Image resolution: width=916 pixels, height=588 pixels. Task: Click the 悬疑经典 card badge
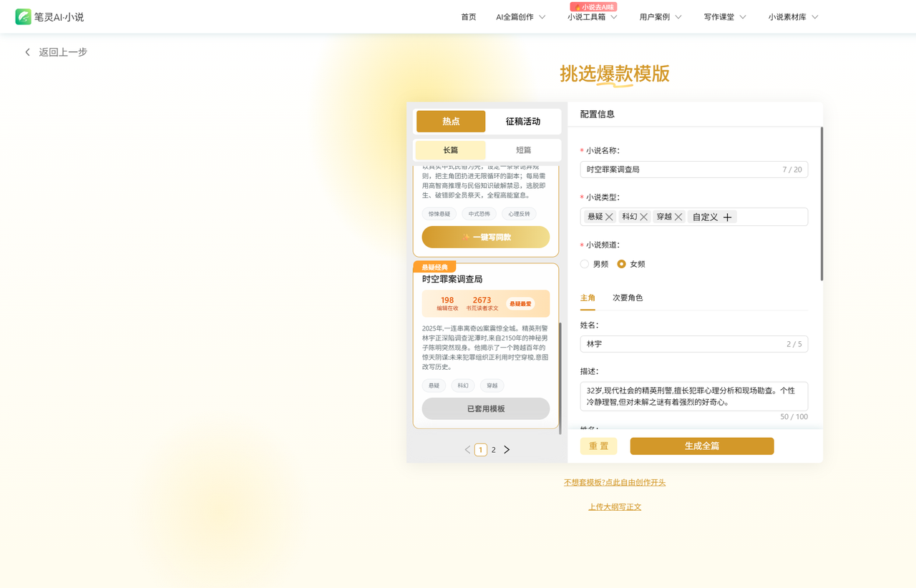click(434, 267)
